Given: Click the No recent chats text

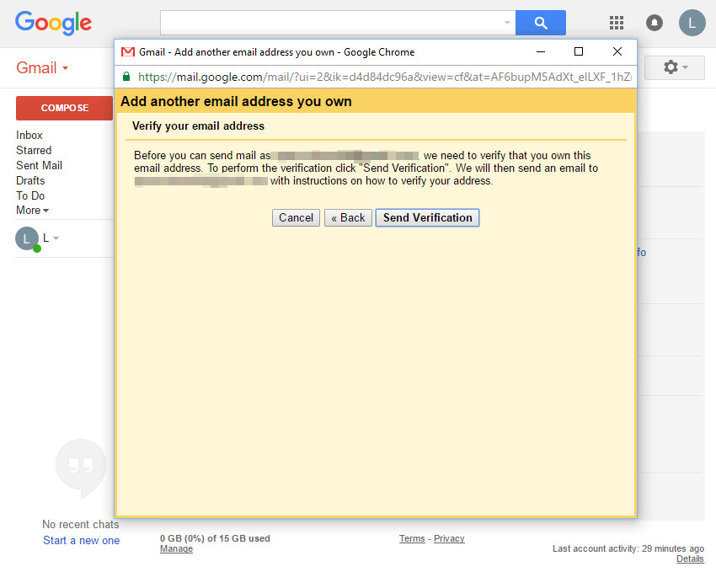Looking at the screenshot, I should coord(80,525).
